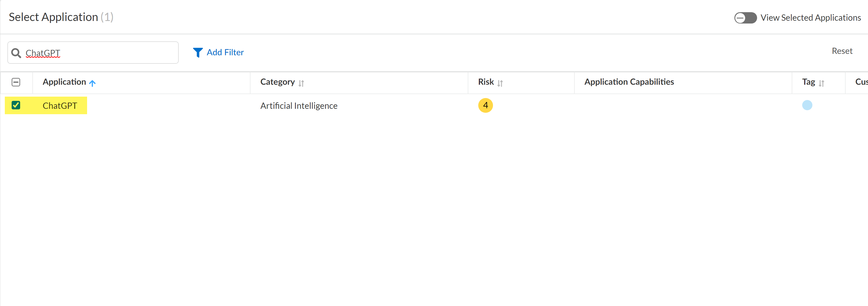Image resolution: width=868 pixels, height=306 pixels.
Task: Click the yellow risk level 4 badge
Action: point(485,105)
